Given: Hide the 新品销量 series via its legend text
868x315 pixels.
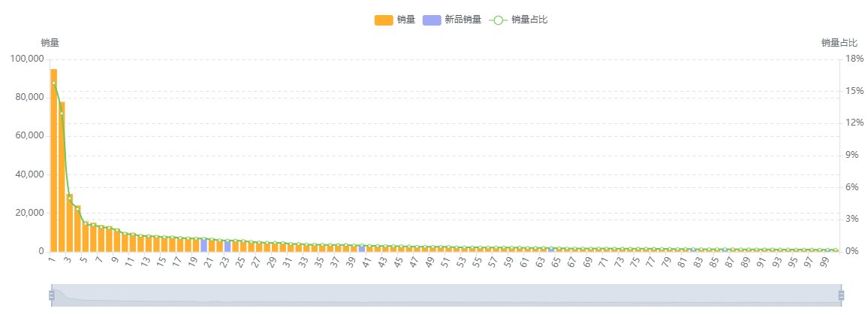Looking at the screenshot, I should tap(463, 20).
